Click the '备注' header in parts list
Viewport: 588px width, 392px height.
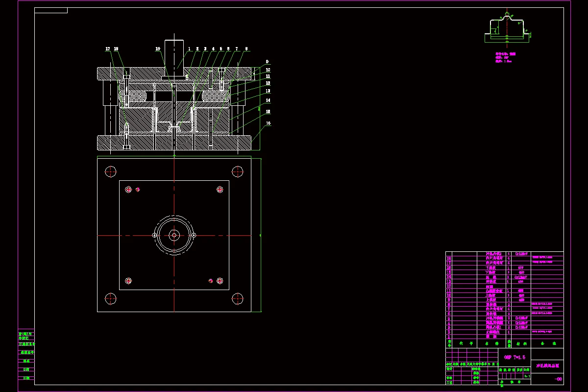coord(548,343)
